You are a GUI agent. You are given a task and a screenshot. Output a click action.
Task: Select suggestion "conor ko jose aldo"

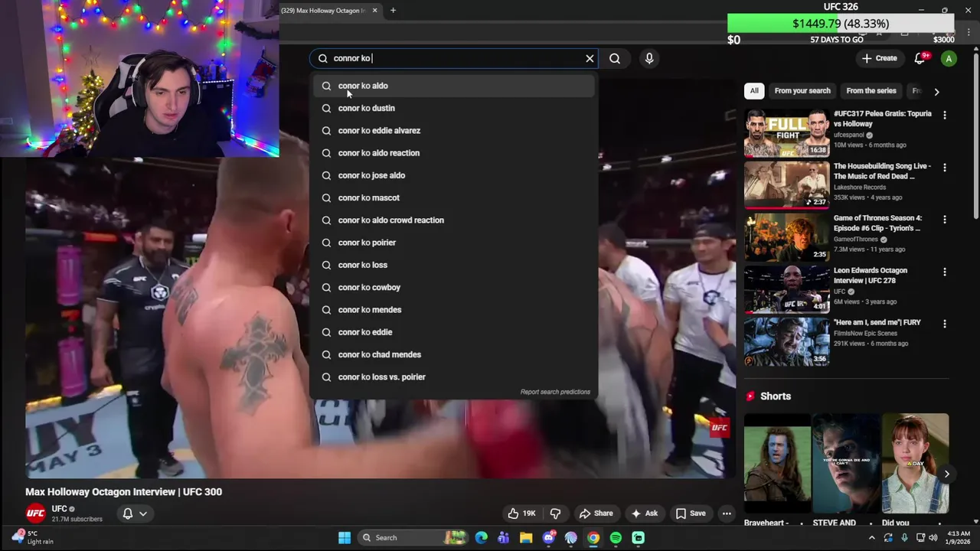click(453, 175)
